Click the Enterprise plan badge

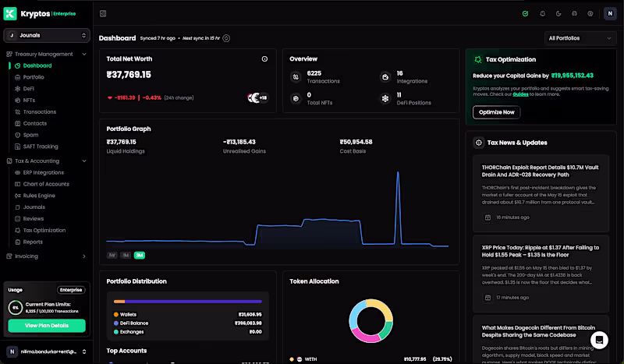click(71, 290)
